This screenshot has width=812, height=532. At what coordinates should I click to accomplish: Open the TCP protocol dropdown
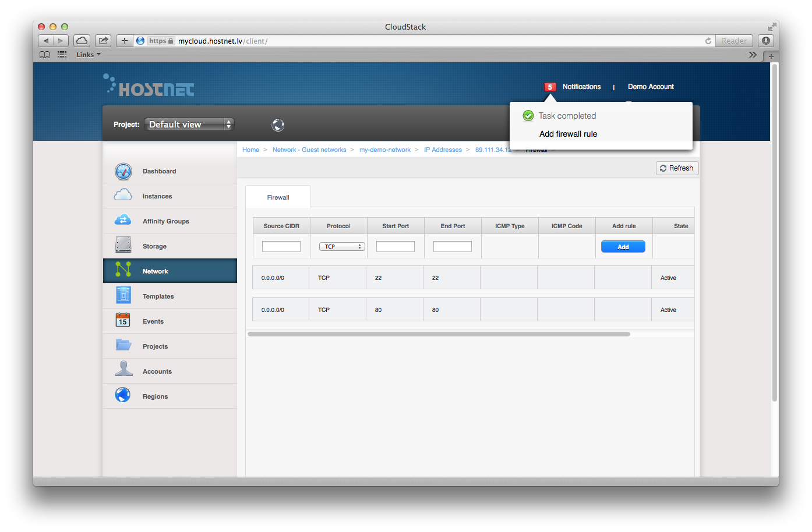(x=342, y=247)
